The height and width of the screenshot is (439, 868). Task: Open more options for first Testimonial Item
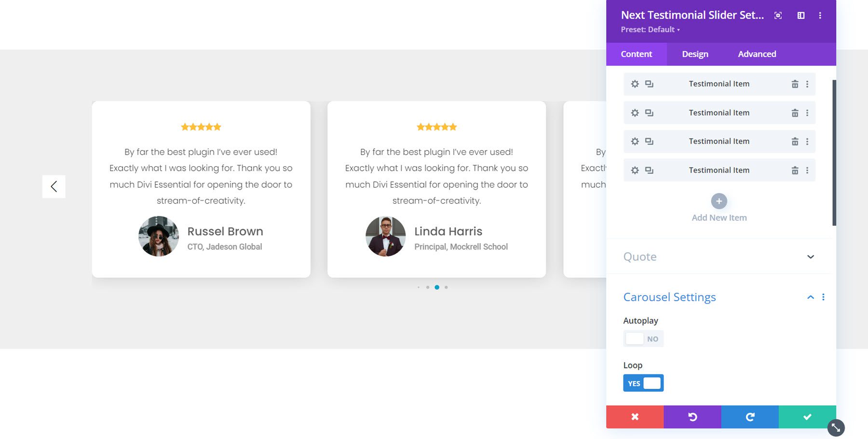pyautogui.click(x=807, y=84)
